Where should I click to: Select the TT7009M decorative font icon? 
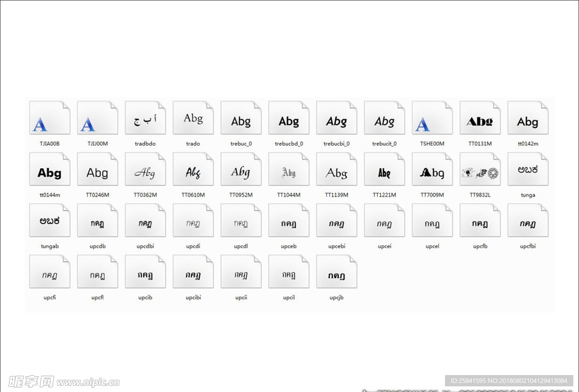[x=432, y=169]
